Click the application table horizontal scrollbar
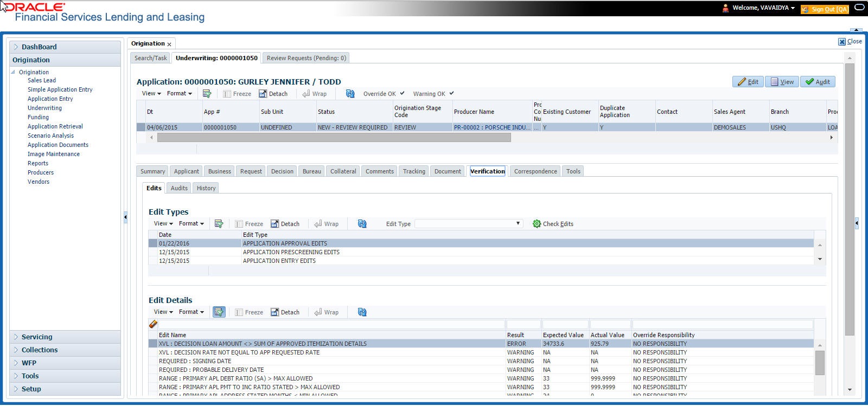Viewport: 868px width, 406px height. (x=334, y=138)
